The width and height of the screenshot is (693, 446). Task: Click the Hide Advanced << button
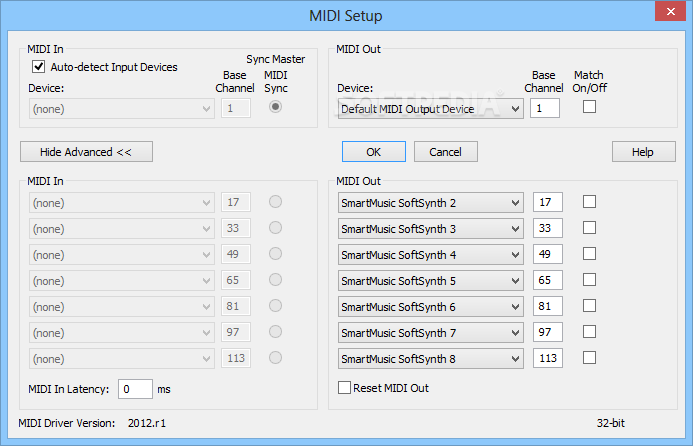pos(86,152)
